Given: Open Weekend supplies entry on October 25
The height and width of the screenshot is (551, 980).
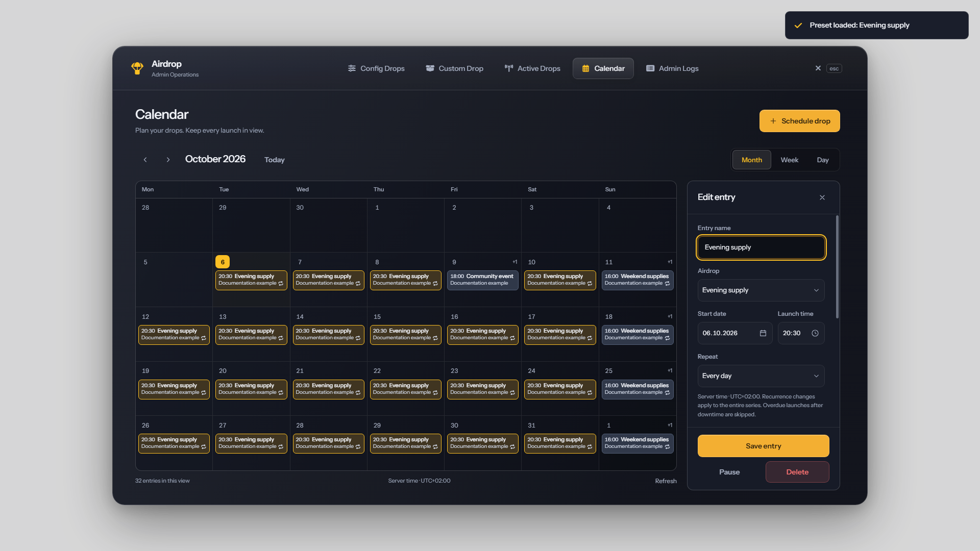Looking at the screenshot, I should click(x=637, y=389).
